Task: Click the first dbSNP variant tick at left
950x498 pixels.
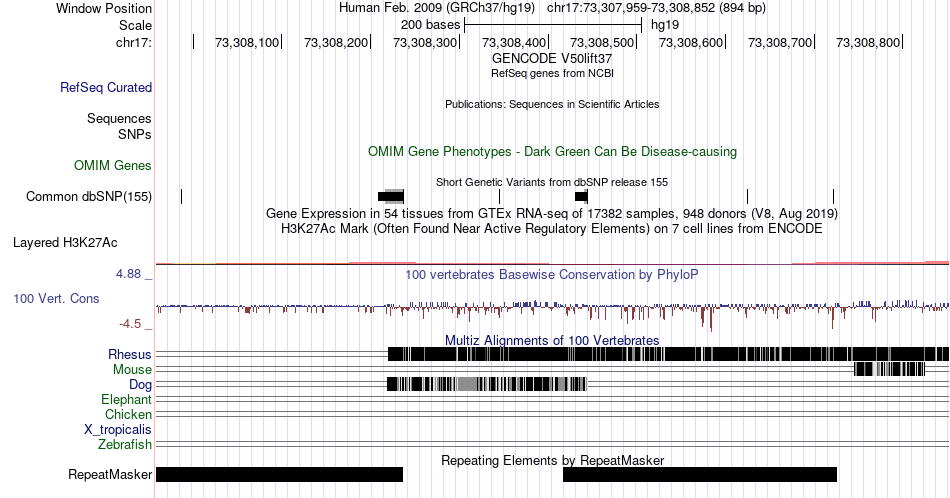Action: pyautogui.click(x=181, y=196)
